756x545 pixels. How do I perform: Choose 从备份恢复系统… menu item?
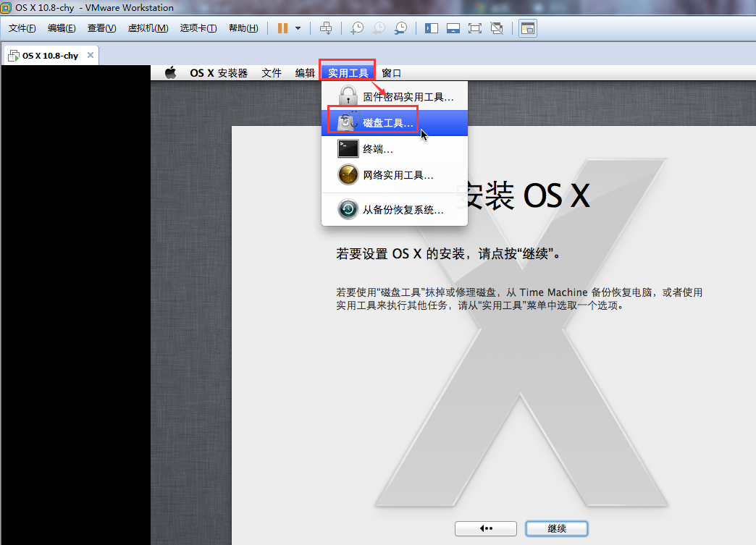395,210
